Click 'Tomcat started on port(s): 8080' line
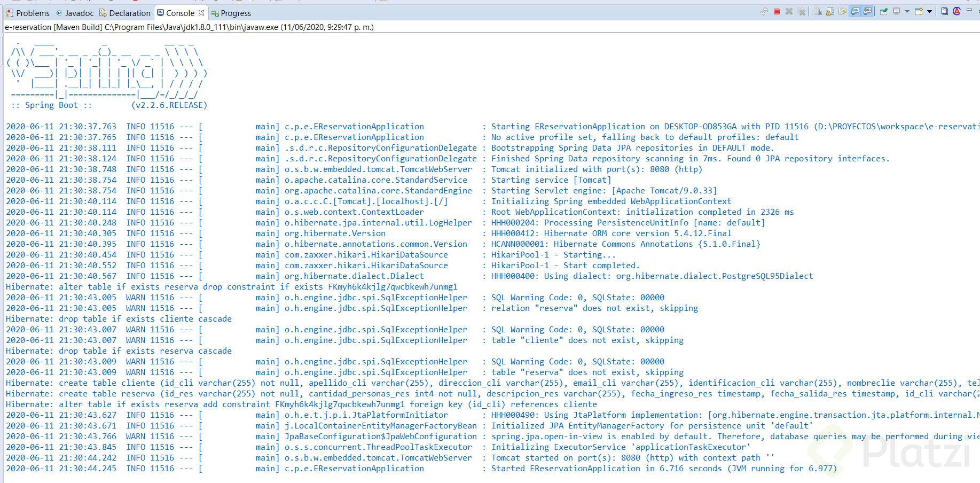This screenshot has height=483, width=980. [x=390, y=458]
